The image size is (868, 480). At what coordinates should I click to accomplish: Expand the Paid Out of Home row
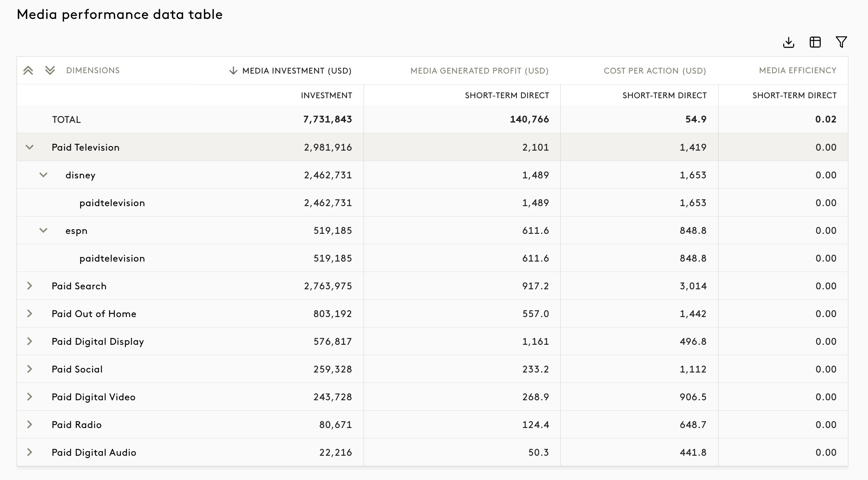point(30,314)
